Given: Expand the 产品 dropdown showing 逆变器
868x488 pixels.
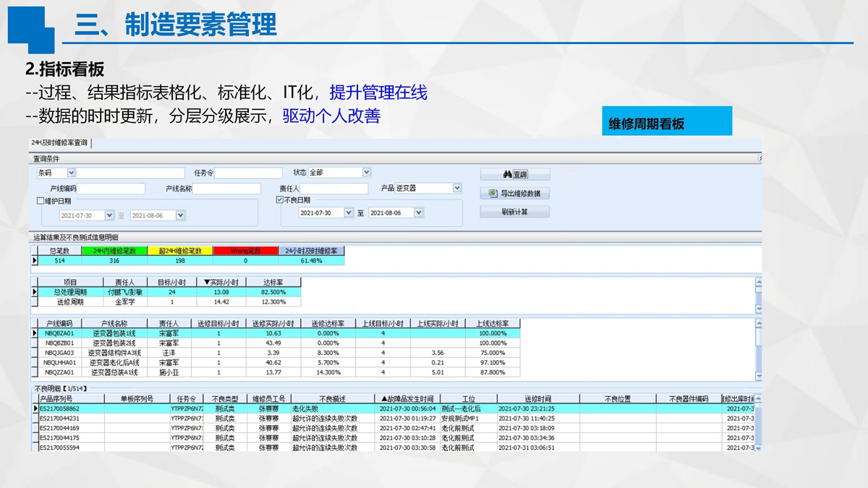Looking at the screenshot, I should pos(456,189).
